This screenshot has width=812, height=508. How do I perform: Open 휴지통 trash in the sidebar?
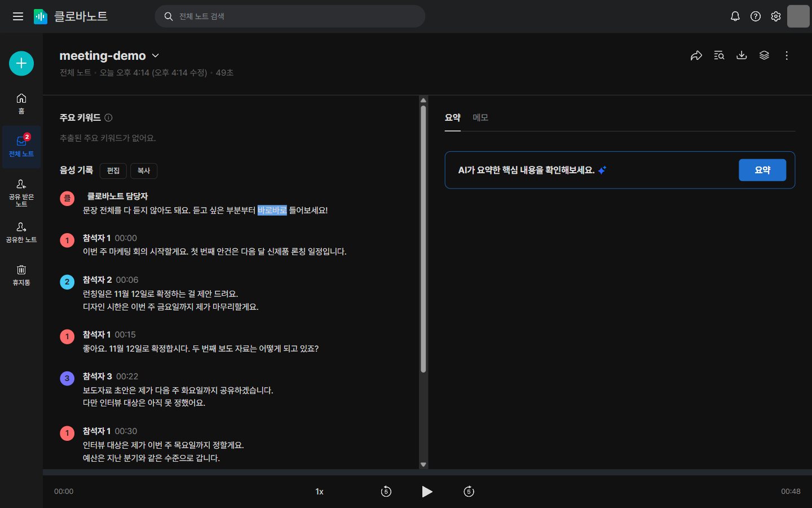tap(21, 275)
